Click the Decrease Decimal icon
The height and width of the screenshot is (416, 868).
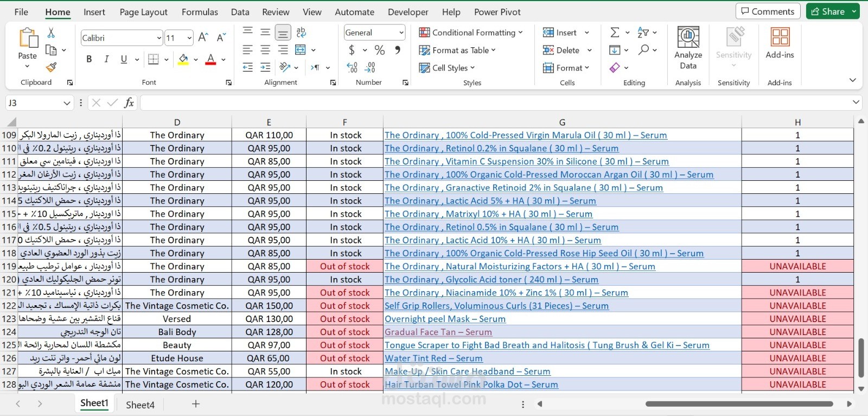[x=370, y=67]
